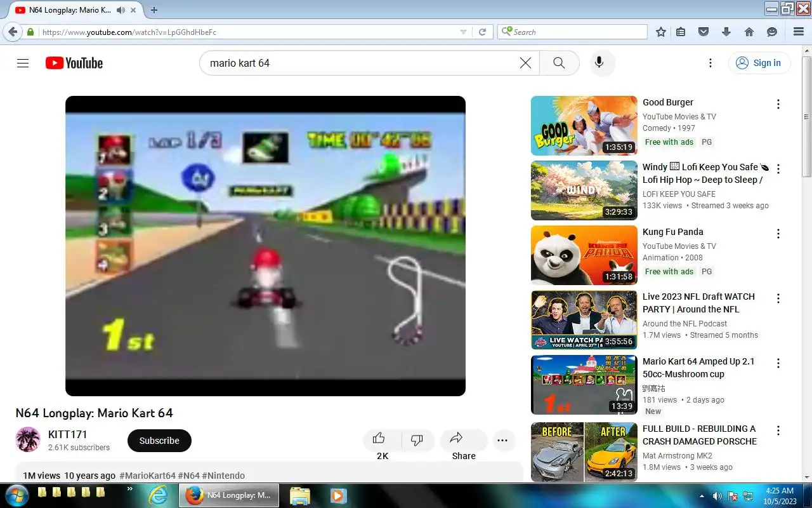This screenshot has width=812, height=508.
Task: Open search engine picker magnifier icon
Action: pyautogui.click(x=506, y=32)
